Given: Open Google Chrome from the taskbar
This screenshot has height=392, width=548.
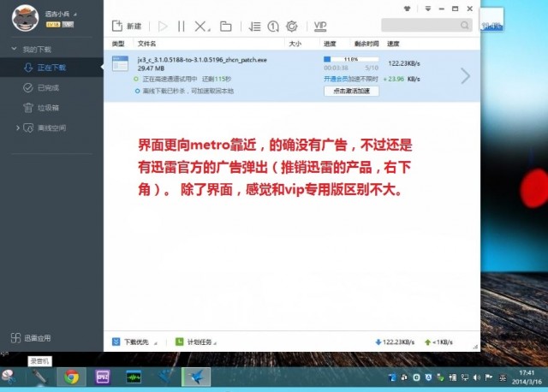Looking at the screenshot, I should click(x=71, y=377).
